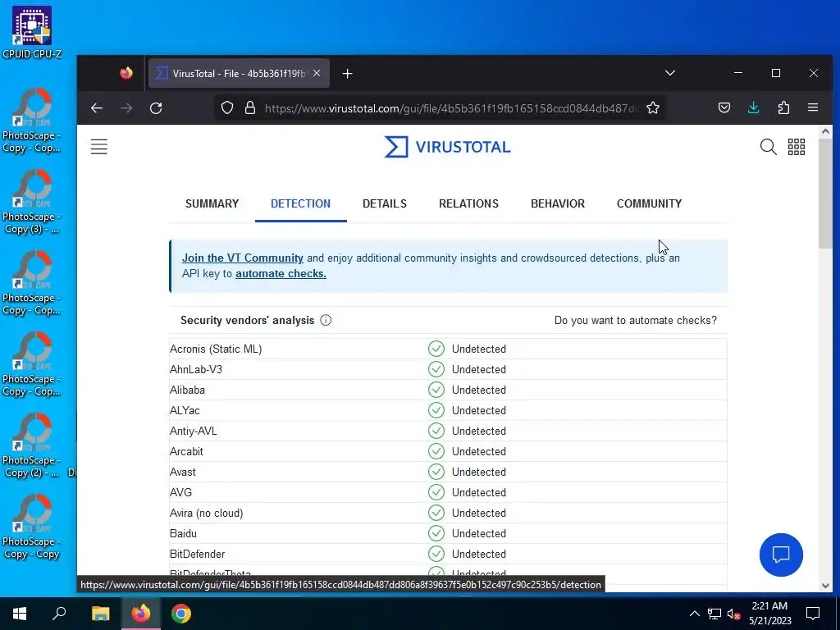Image resolution: width=840 pixels, height=630 pixels.
Task: Open the Save to Pocket icon
Action: tap(724, 108)
